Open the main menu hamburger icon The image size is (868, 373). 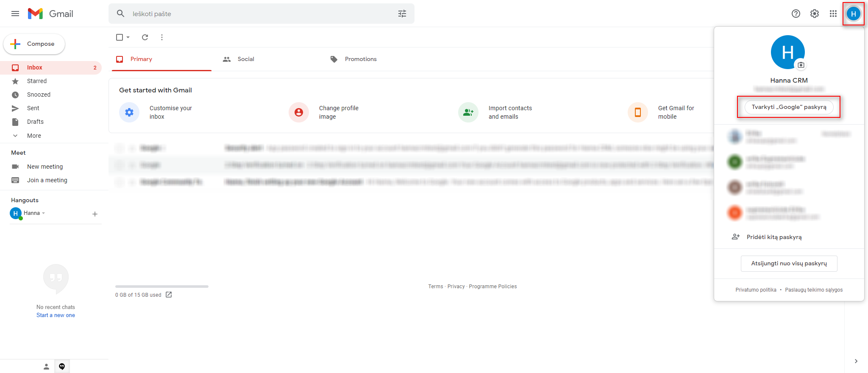pyautogui.click(x=15, y=14)
